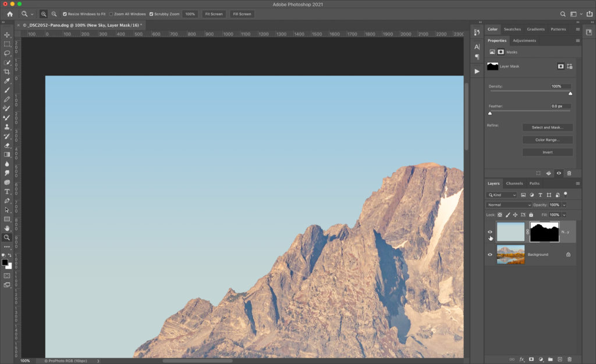Click the trash icon in Layers panel
Screen dimensions: 596x364
pos(569,359)
